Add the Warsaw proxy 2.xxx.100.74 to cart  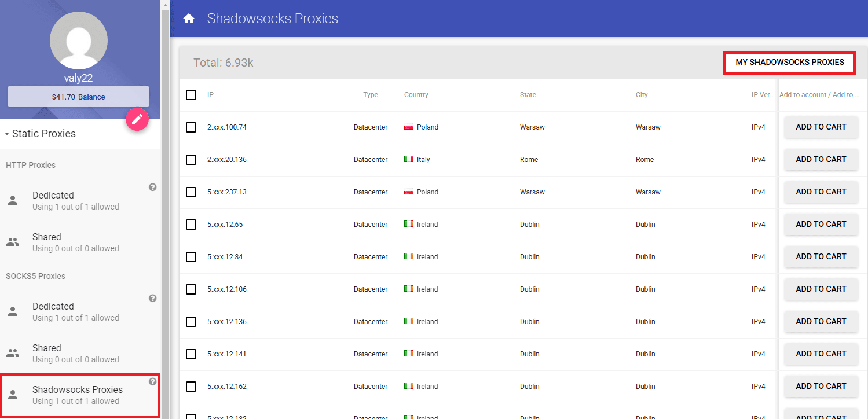click(821, 127)
